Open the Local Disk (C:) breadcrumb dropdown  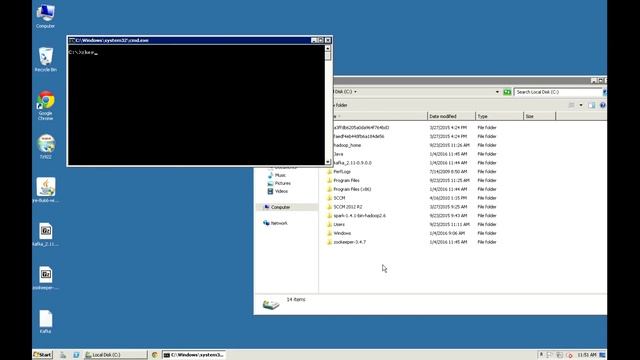click(355, 92)
